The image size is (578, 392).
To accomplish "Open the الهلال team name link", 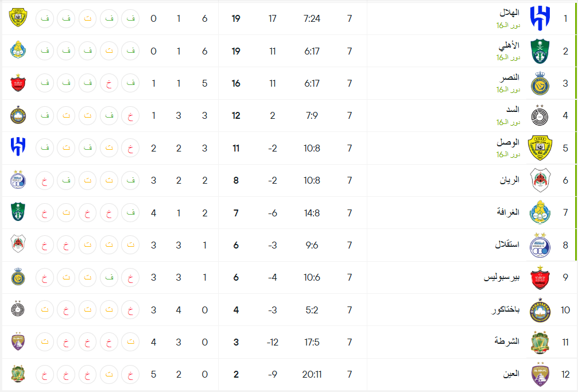I will pyautogui.click(x=510, y=13).
